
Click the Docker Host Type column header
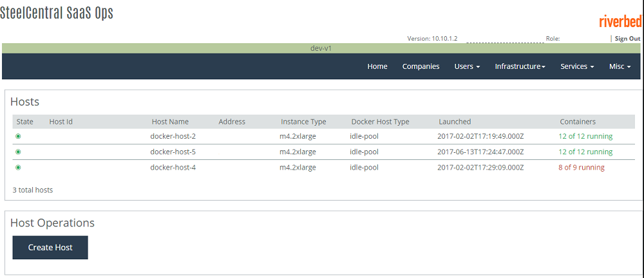(381, 122)
